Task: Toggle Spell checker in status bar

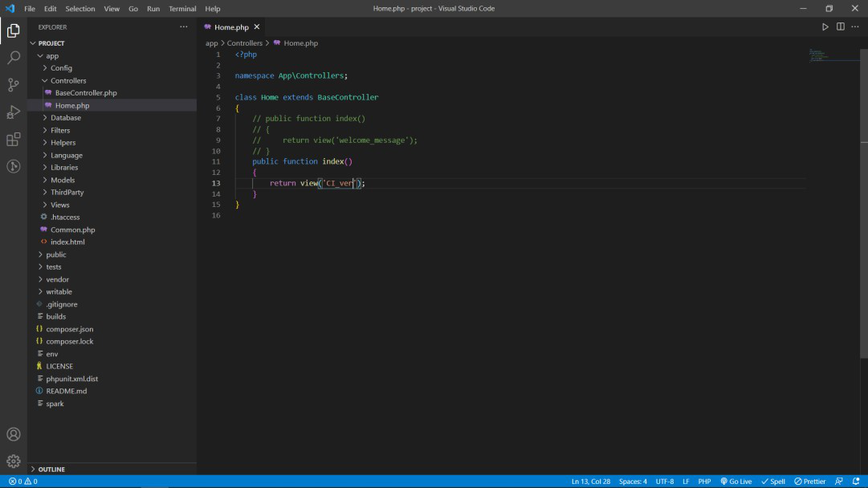Action: [x=773, y=482]
